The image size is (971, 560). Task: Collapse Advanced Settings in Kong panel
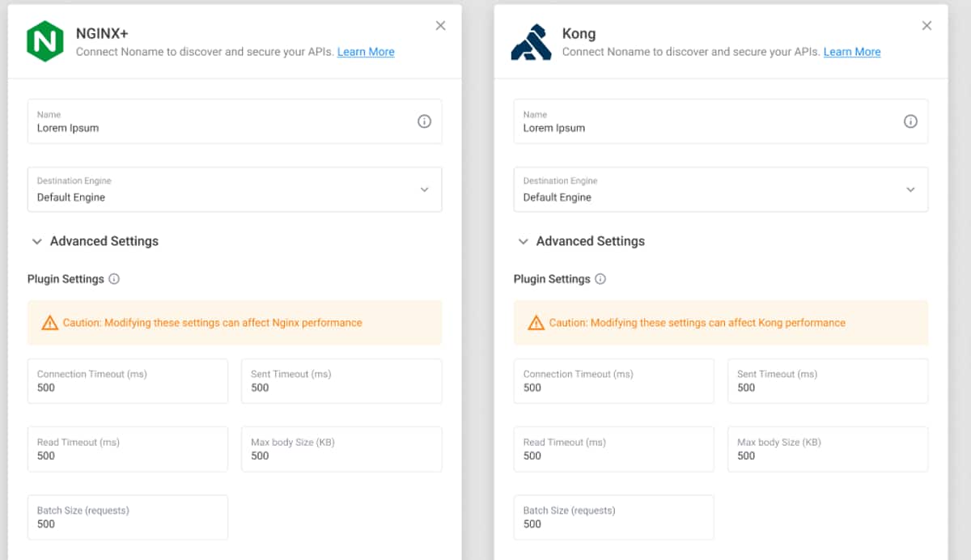[x=524, y=241]
